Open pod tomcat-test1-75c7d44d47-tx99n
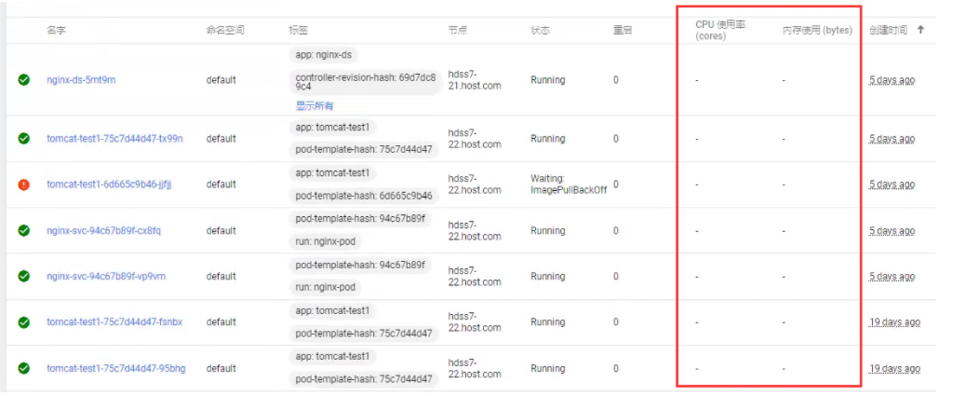 [x=115, y=138]
